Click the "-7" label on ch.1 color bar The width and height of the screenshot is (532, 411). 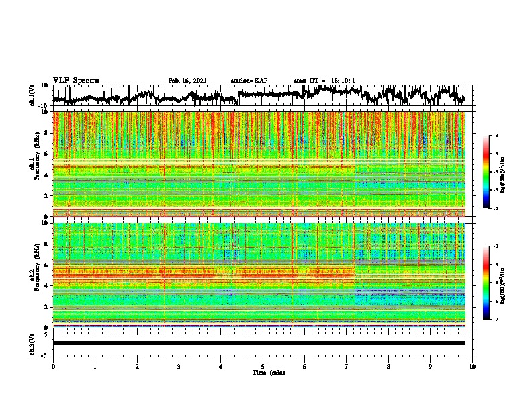coord(495,208)
